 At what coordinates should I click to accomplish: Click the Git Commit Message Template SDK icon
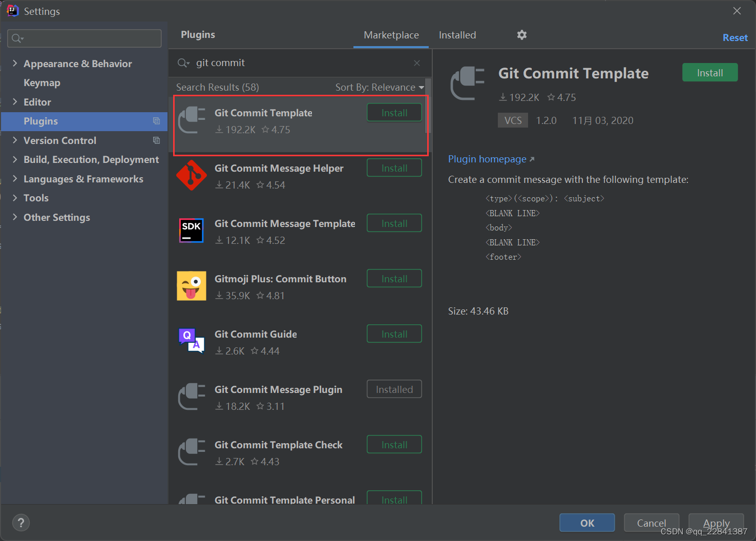pos(192,231)
